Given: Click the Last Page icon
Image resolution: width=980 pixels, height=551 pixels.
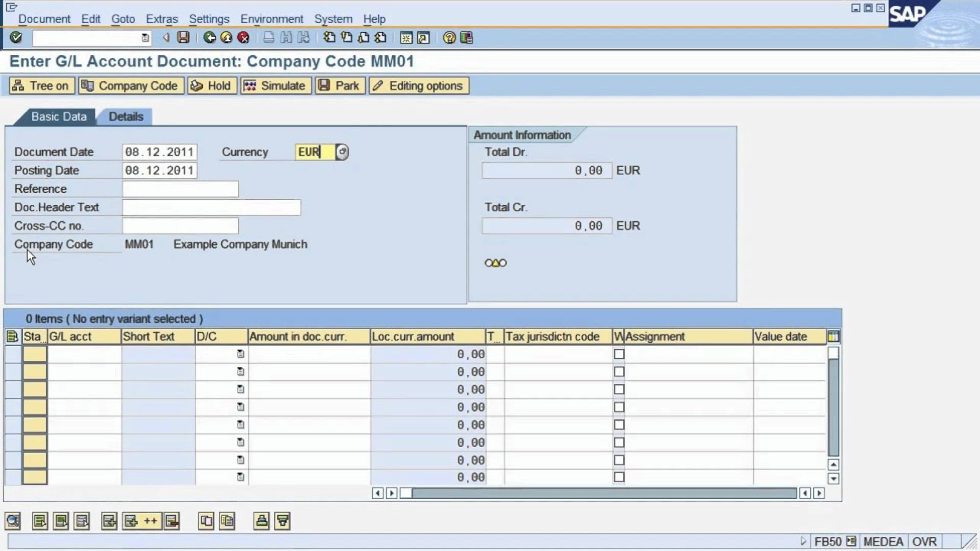Looking at the screenshot, I should coord(380,37).
